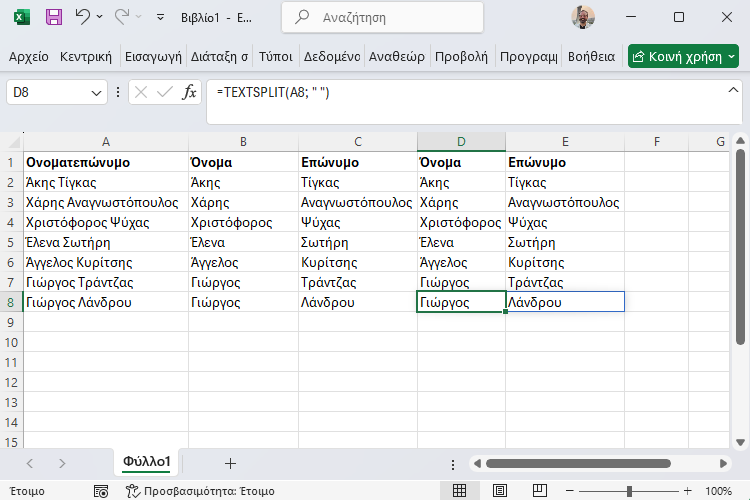Image resolution: width=750 pixels, height=500 pixels.
Task: Open Insert Function fx dialog
Action: [x=189, y=92]
